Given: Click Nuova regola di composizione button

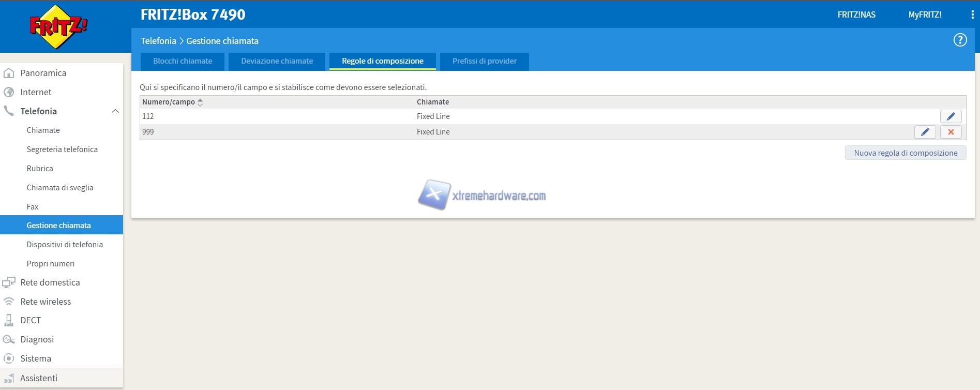Looking at the screenshot, I should [905, 153].
